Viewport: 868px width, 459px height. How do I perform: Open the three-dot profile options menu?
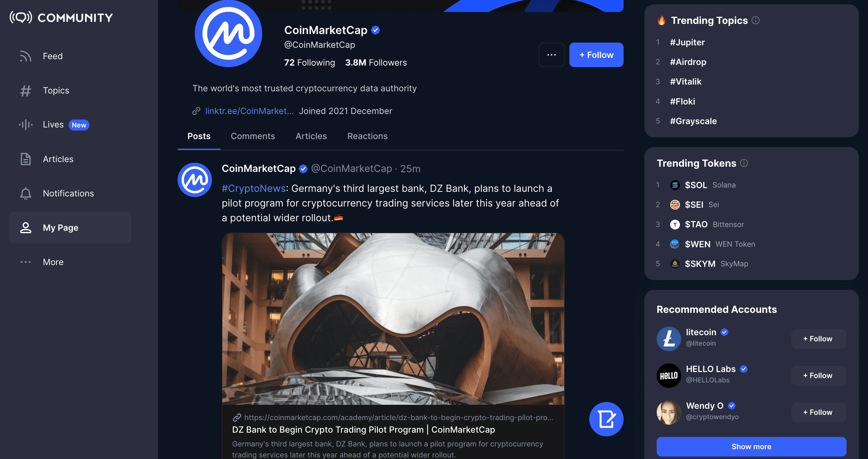[551, 55]
